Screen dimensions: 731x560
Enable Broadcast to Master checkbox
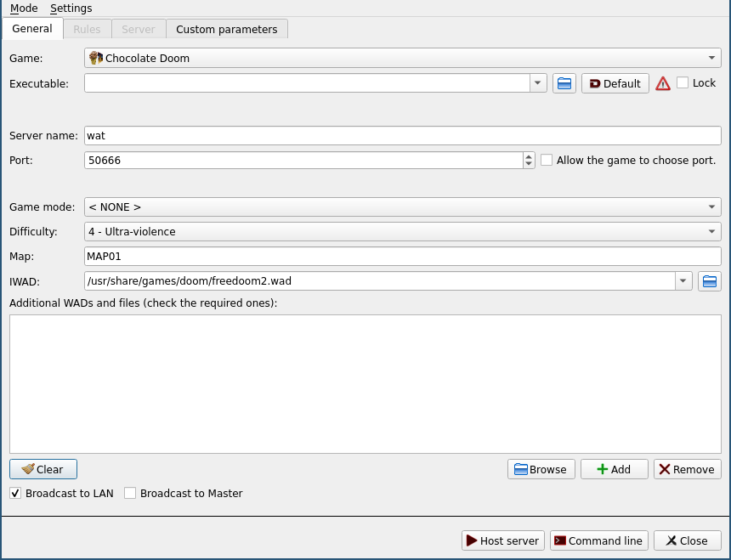pos(130,493)
